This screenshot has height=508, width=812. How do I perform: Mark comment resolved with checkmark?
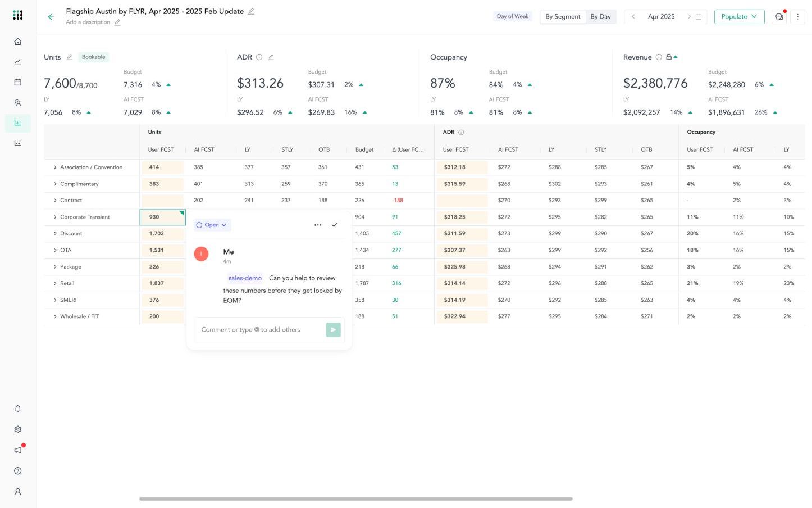[334, 225]
